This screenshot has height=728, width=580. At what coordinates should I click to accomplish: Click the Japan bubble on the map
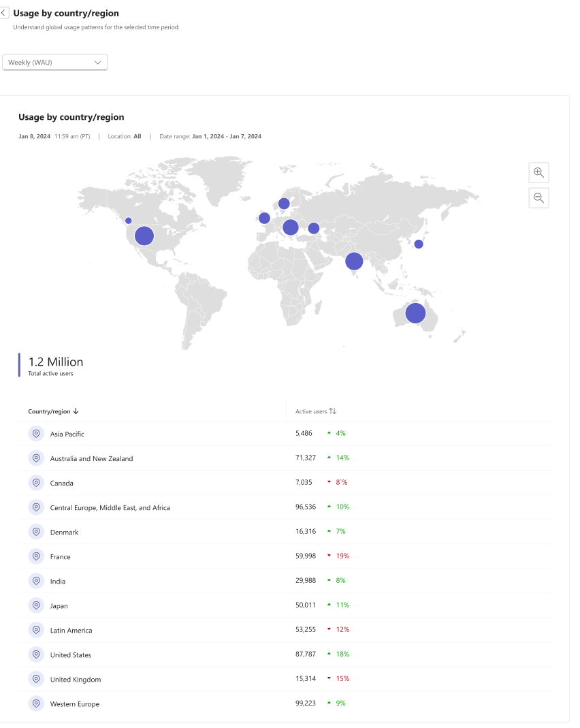419,244
